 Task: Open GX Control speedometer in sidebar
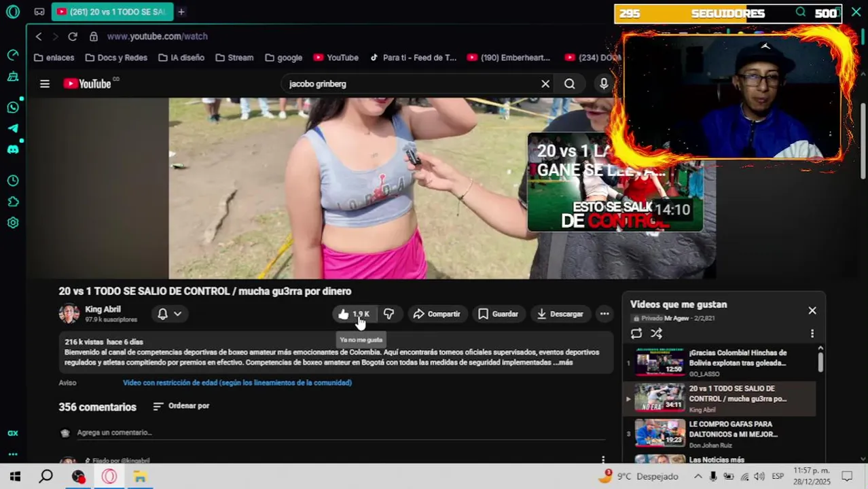click(x=12, y=55)
